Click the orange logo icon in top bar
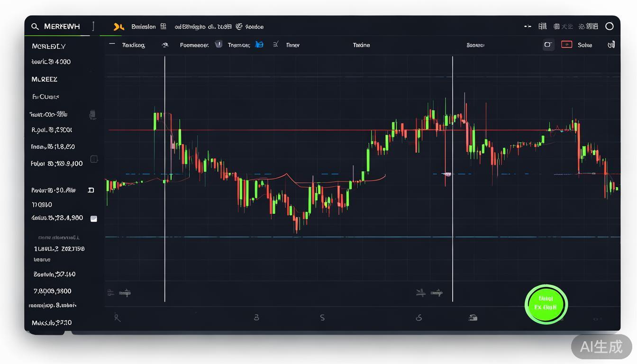 point(118,27)
